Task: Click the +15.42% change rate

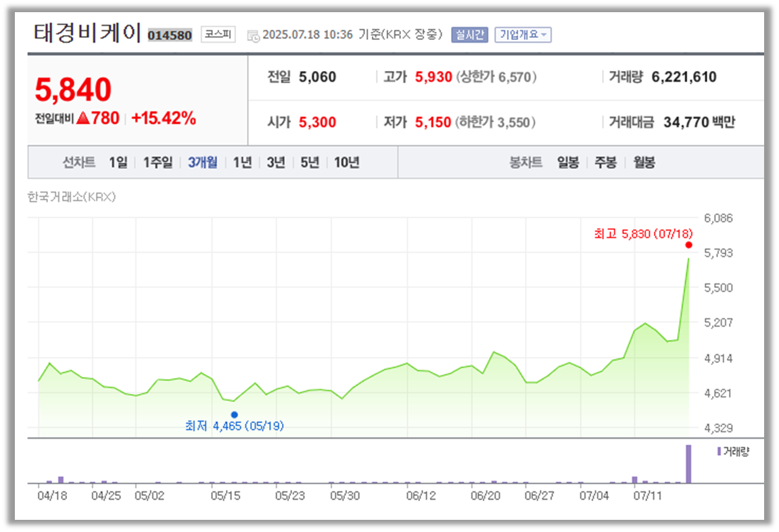Action: tap(164, 118)
